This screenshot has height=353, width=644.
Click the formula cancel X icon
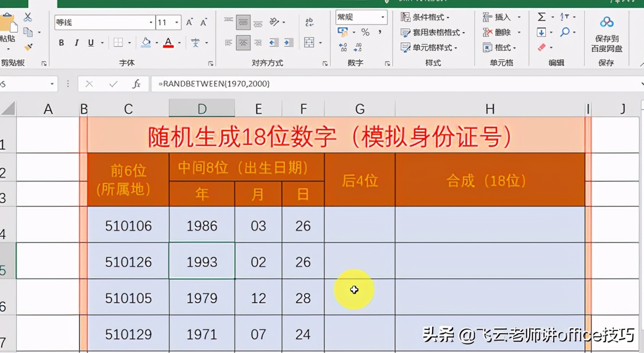coord(89,84)
